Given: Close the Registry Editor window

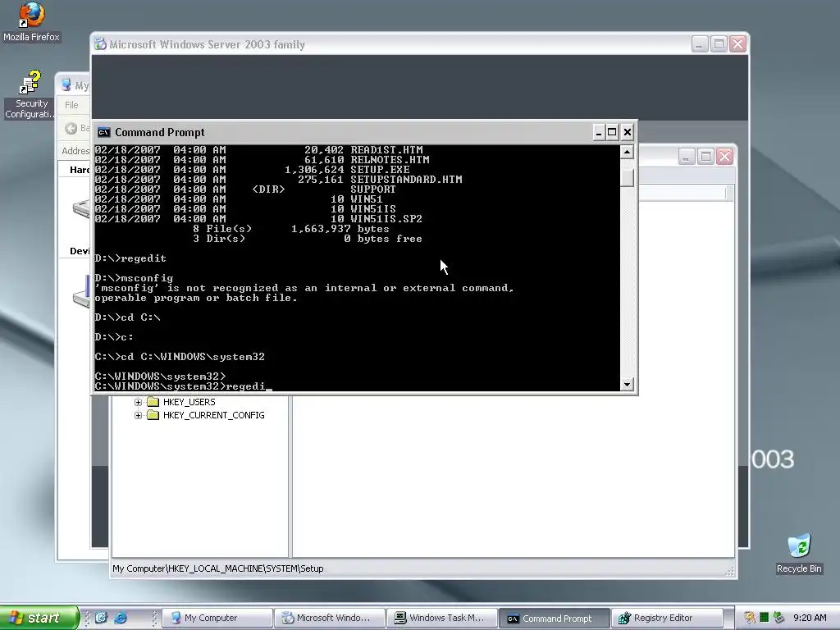Looking at the screenshot, I should 725,157.
